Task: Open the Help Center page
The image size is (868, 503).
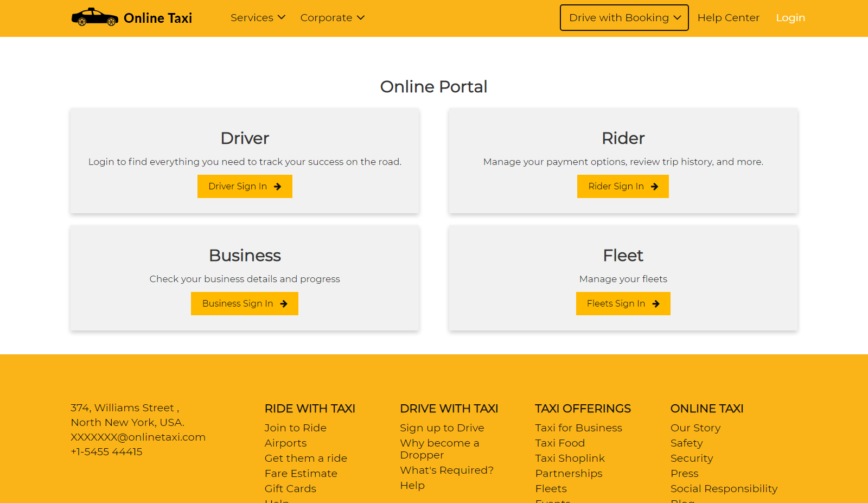Action: point(728,18)
